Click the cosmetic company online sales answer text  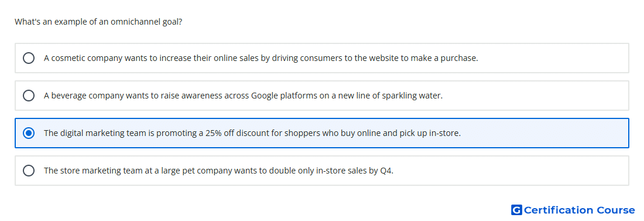pos(261,58)
